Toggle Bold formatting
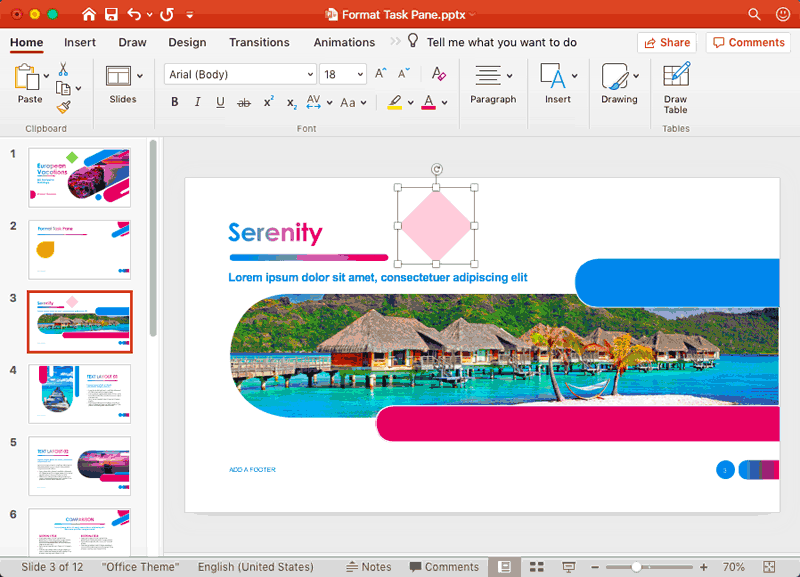 point(175,102)
